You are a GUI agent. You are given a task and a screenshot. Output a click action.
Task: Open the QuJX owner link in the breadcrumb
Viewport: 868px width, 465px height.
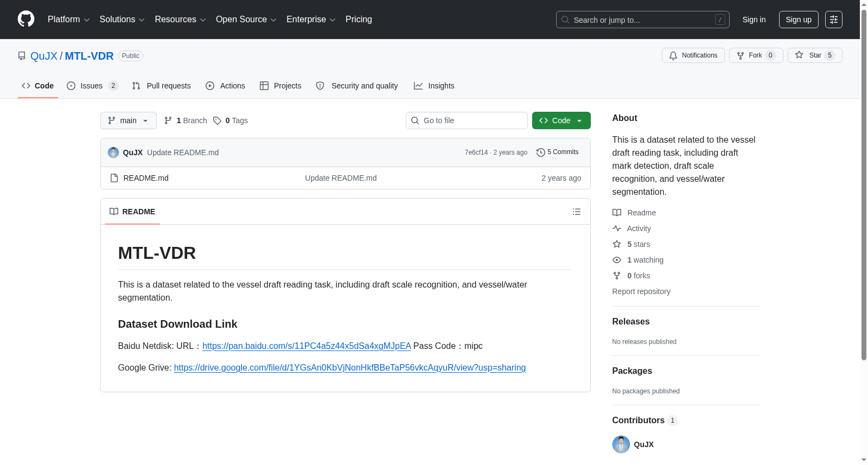click(x=44, y=56)
